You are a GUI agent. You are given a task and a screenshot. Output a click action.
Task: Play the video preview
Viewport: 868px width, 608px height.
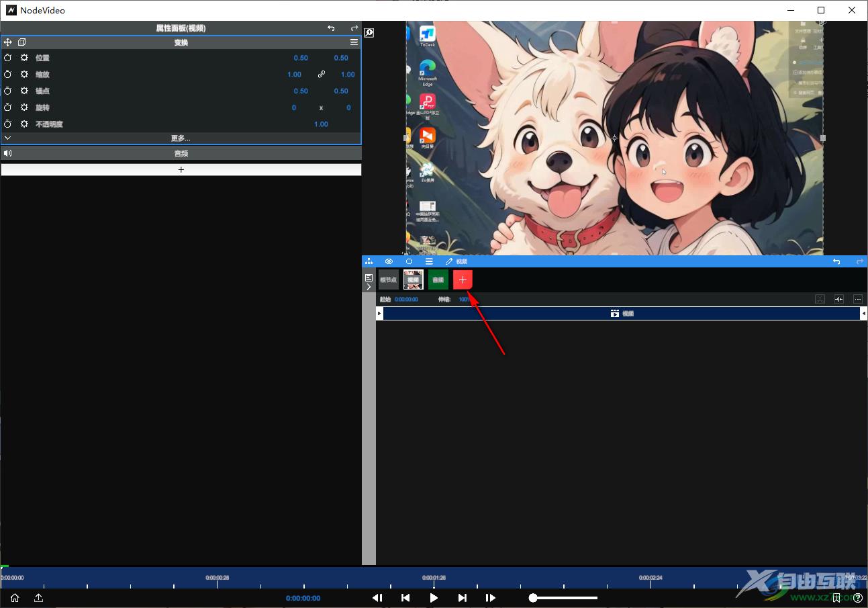pyautogui.click(x=434, y=598)
